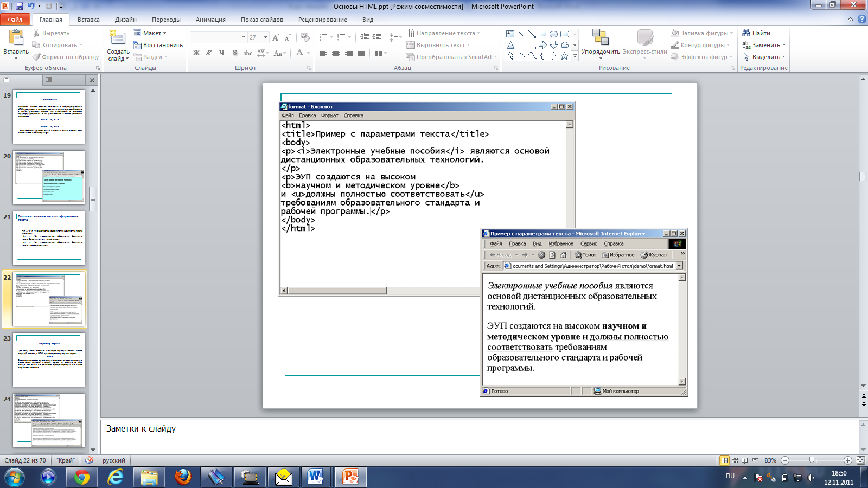The width and height of the screenshot is (868, 488).
Task: Align text right in paragraph group
Action: pyautogui.click(x=349, y=53)
